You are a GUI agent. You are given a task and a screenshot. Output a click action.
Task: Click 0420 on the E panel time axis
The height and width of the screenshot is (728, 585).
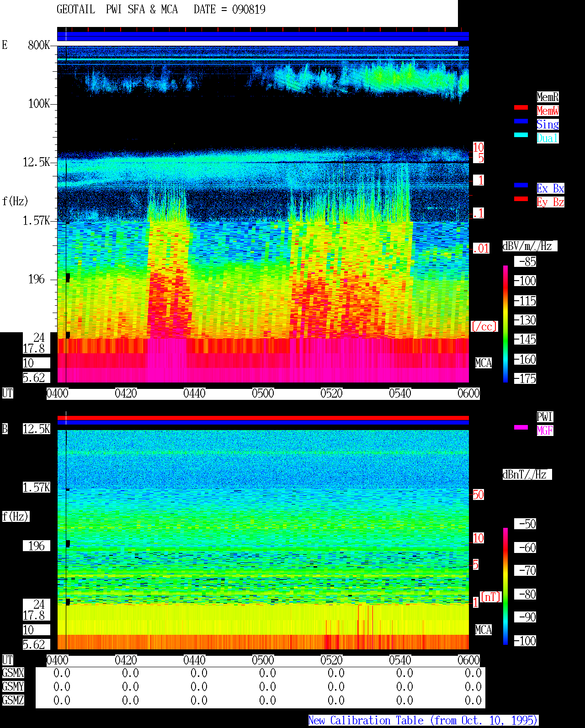(x=126, y=393)
